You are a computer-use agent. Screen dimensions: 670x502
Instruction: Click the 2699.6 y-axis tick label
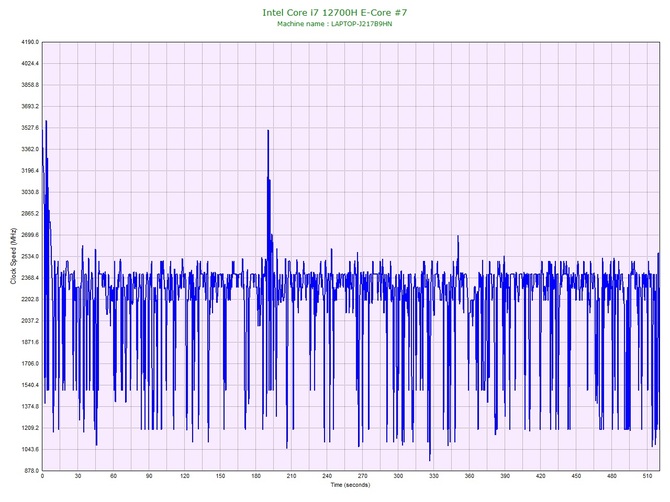coord(30,235)
